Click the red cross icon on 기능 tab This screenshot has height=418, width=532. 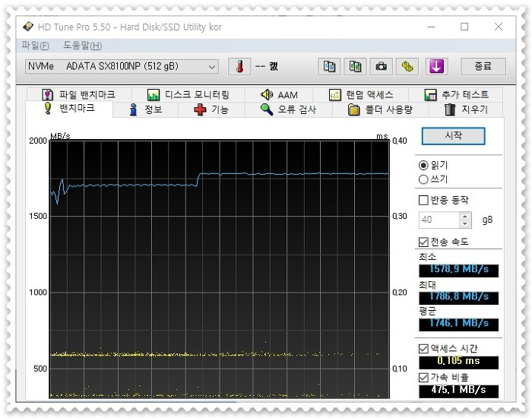(200, 109)
